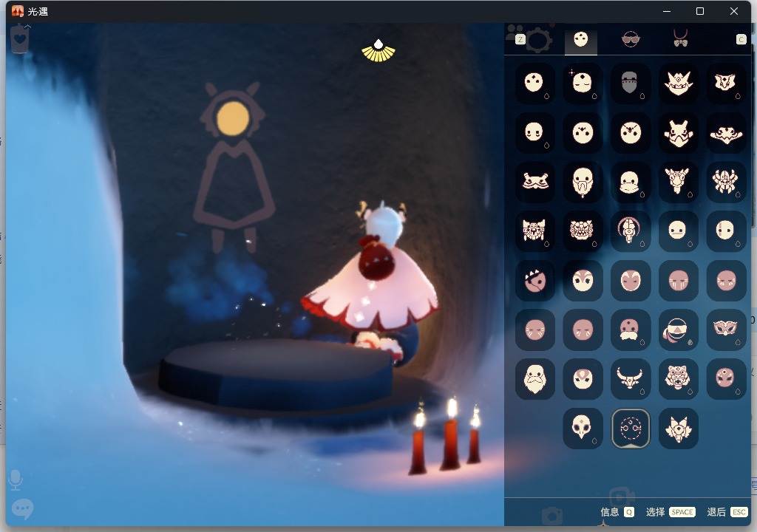The height and width of the screenshot is (532, 757).
Task: Select the angry-eyebrow round mask
Action: [630, 132]
